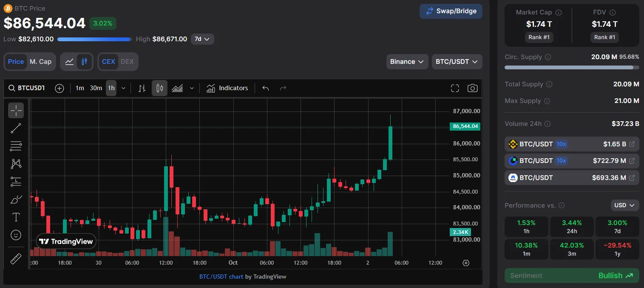Add a symbol to compare with plus icon

[60, 88]
